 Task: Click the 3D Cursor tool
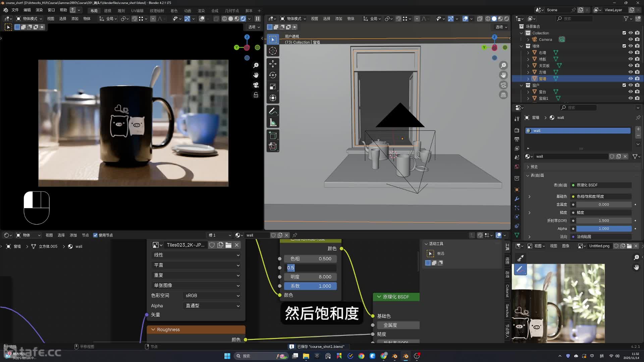point(273,51)
